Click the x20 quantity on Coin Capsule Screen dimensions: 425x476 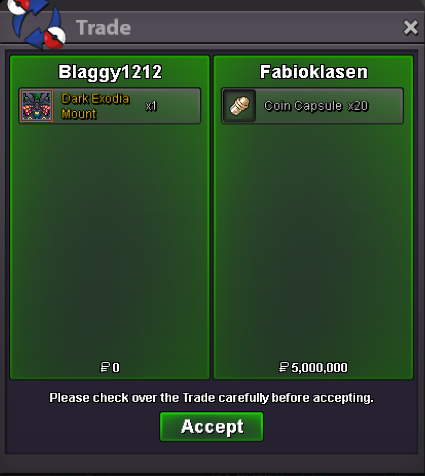358,106
